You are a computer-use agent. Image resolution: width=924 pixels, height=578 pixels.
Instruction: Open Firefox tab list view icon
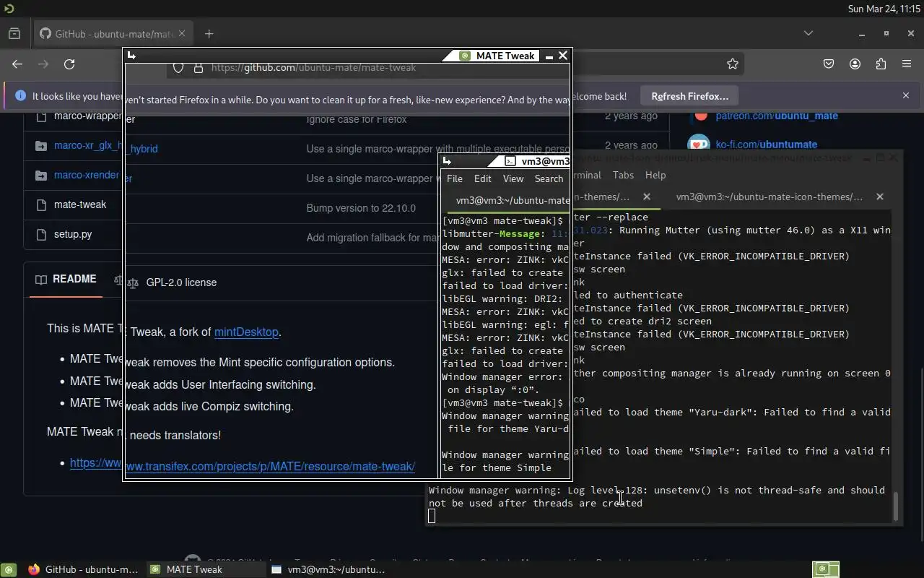click(14, 33)
